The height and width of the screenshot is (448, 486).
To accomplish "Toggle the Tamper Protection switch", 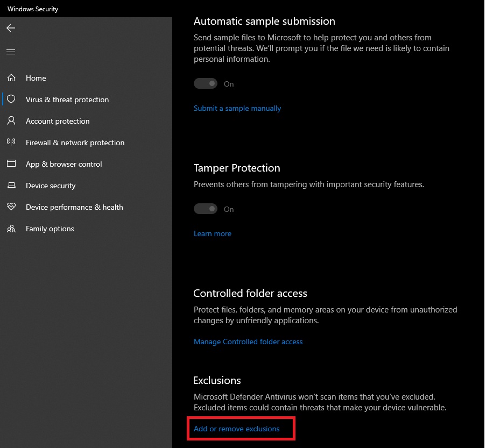I will (x=206, y=209).
